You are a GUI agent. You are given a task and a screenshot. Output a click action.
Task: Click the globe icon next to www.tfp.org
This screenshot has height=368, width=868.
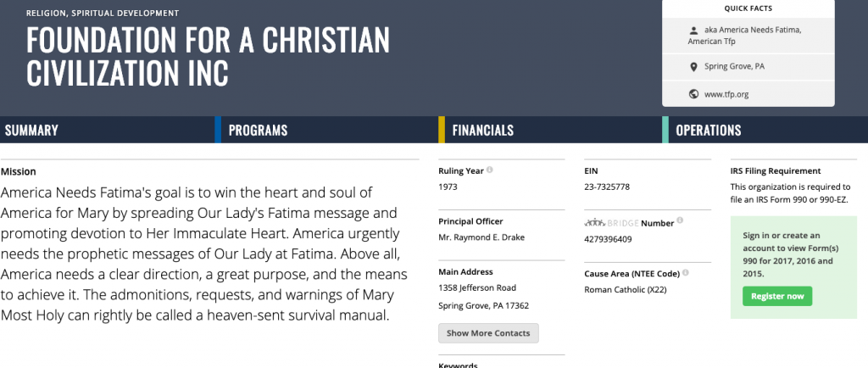693,94
